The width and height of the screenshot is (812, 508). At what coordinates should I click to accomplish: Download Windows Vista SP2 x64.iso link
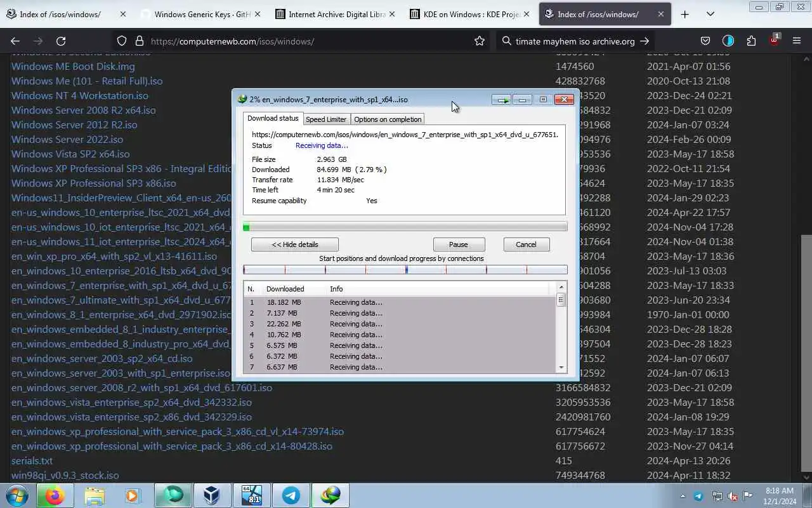[x=70, y=154]
